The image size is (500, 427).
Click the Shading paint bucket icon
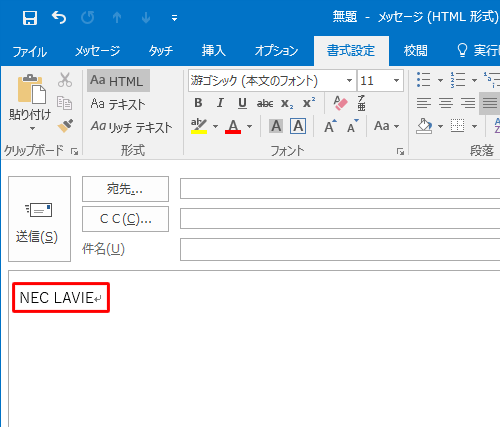pos(424,126)
